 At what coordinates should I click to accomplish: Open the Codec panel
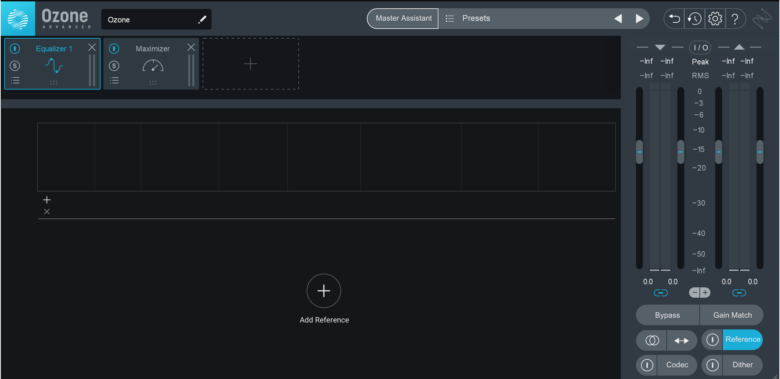click(x=677, y=365)
